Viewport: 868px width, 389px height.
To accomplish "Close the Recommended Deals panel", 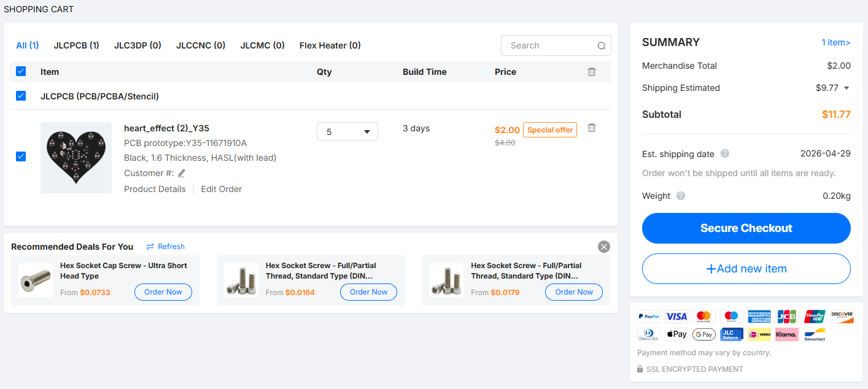I will coord(604,247).
